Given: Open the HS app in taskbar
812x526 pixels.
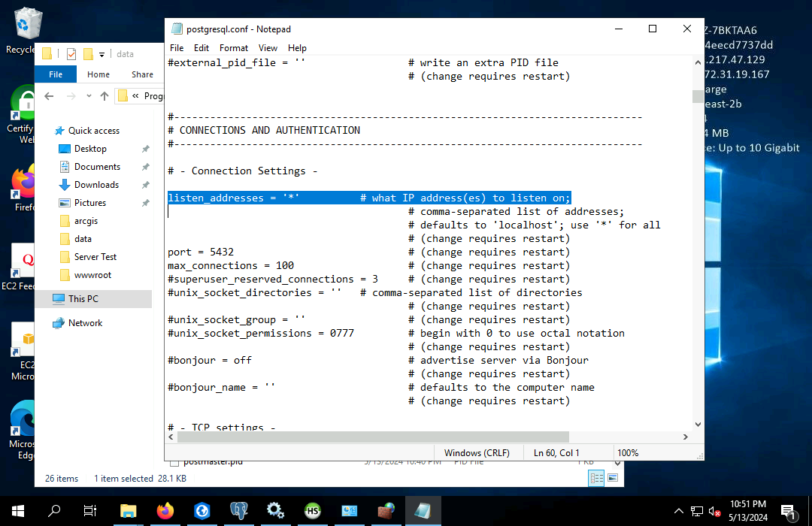Looking at the screenshot, I should coord(312,511).
